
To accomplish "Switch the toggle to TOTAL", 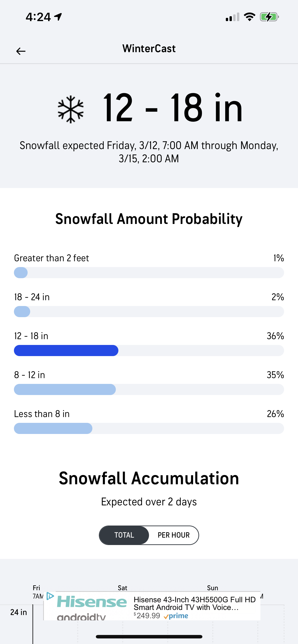I will pyautogui.click(x=124, y=535).
